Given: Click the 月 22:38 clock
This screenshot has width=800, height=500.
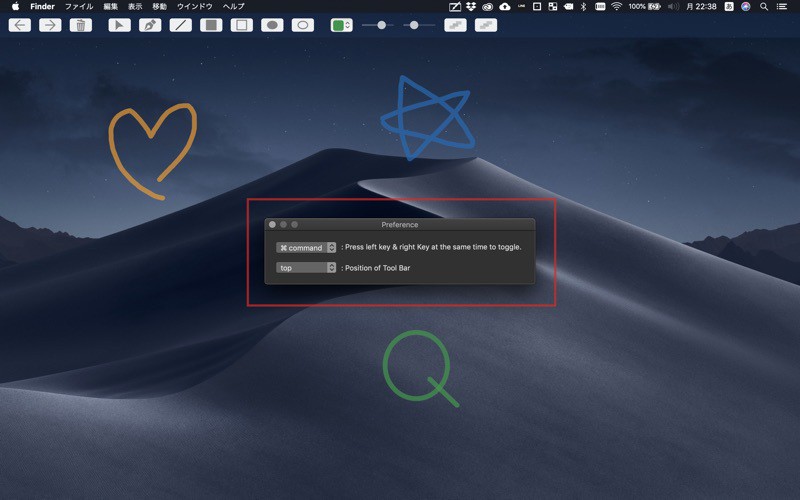Looking at the screenshot, I should pyautogui.click(x=701, y=7).
